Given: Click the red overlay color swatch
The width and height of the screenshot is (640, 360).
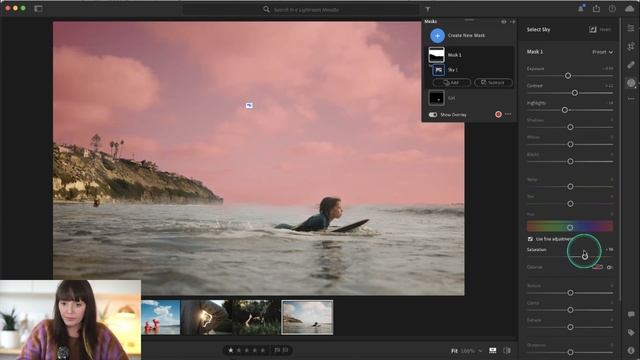Looking at the screenshot, I should coord(498,114).
